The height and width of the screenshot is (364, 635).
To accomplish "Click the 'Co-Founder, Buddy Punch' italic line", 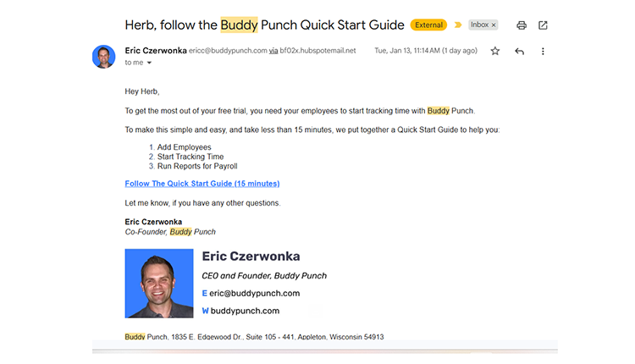I will (x=170, y=232).
